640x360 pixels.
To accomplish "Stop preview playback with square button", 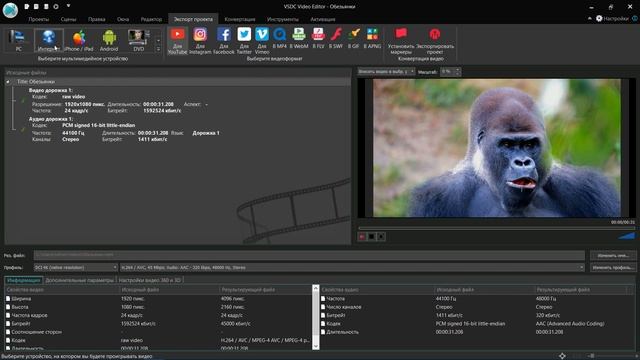I will [x=371, y=237].
